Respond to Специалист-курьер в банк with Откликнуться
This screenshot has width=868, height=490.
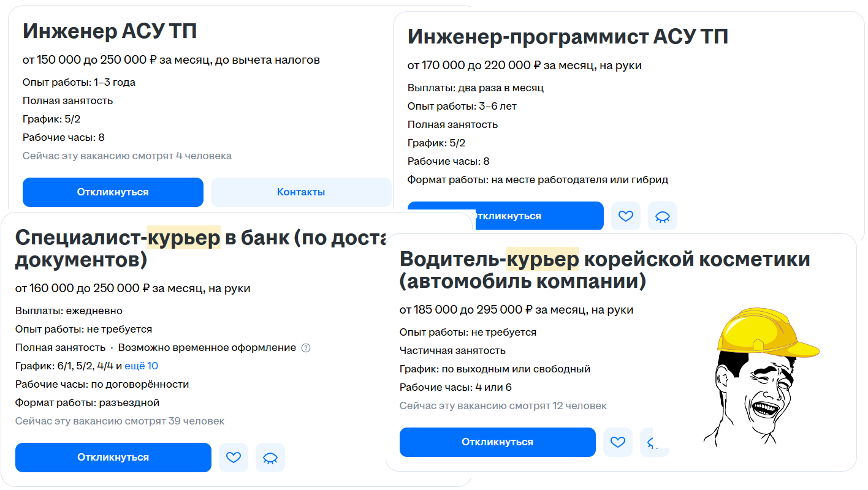pyautogui.click(x=113, y=458)
